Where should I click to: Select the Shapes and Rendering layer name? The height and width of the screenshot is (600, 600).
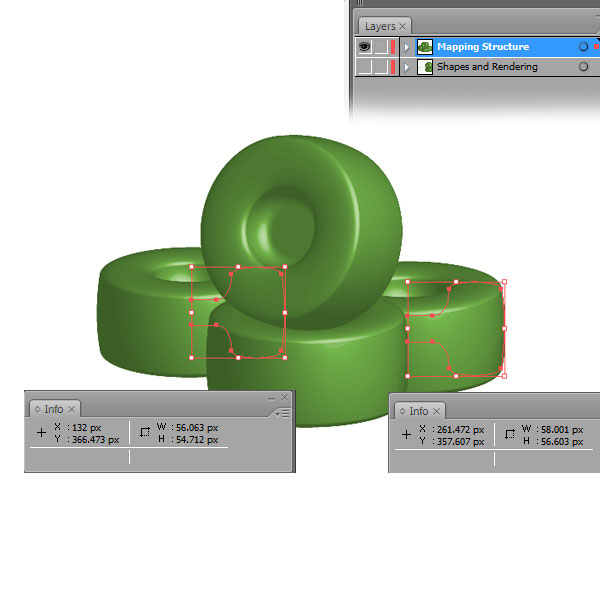(487, 67)
